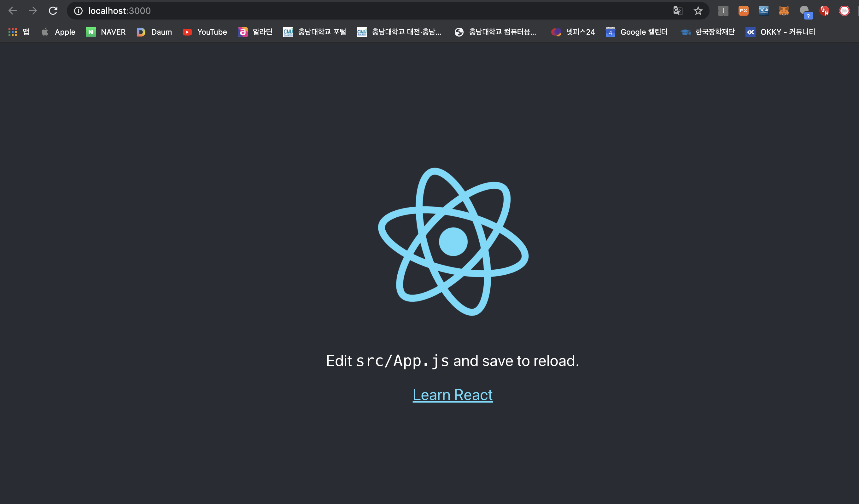Click the back navigation arrow
Viewport: 859px width, 504px height.
(13, 11)
